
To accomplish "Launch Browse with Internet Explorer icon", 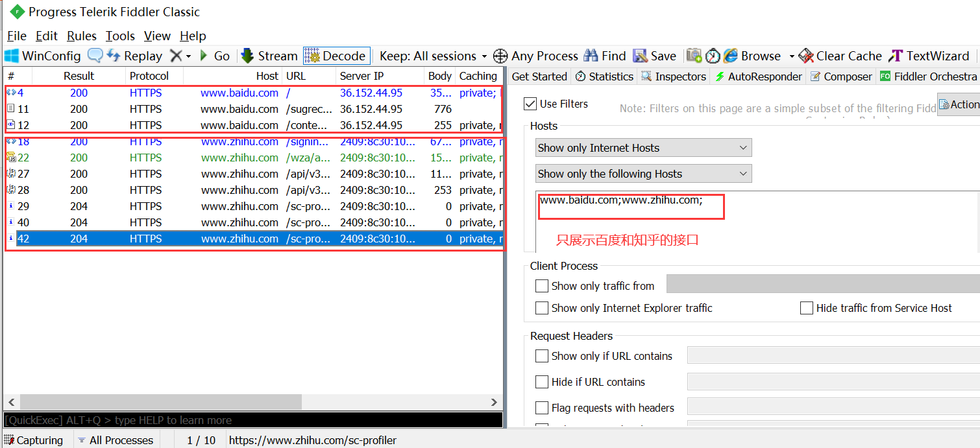I will click(753, 56).
